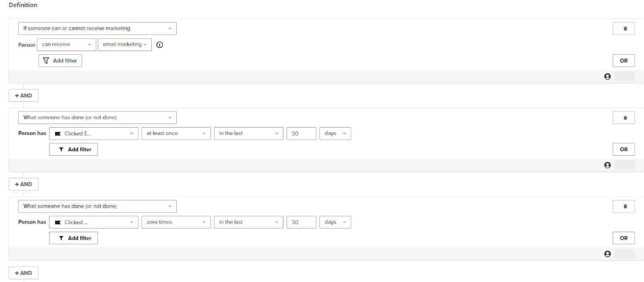Open the 'Clicked E...' metric dropdown
Screen dimensions: 644x282
pyautogui.click(x=93, y=134)
